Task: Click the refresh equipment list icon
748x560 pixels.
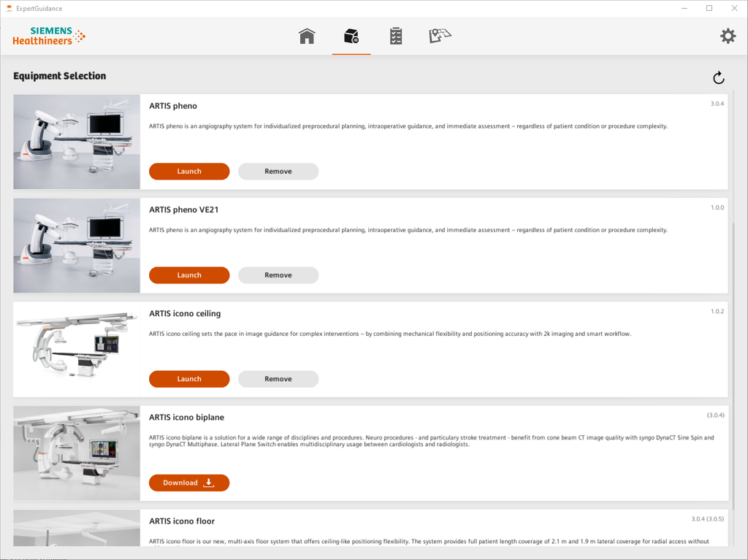Action: click(x=718, y=78)
